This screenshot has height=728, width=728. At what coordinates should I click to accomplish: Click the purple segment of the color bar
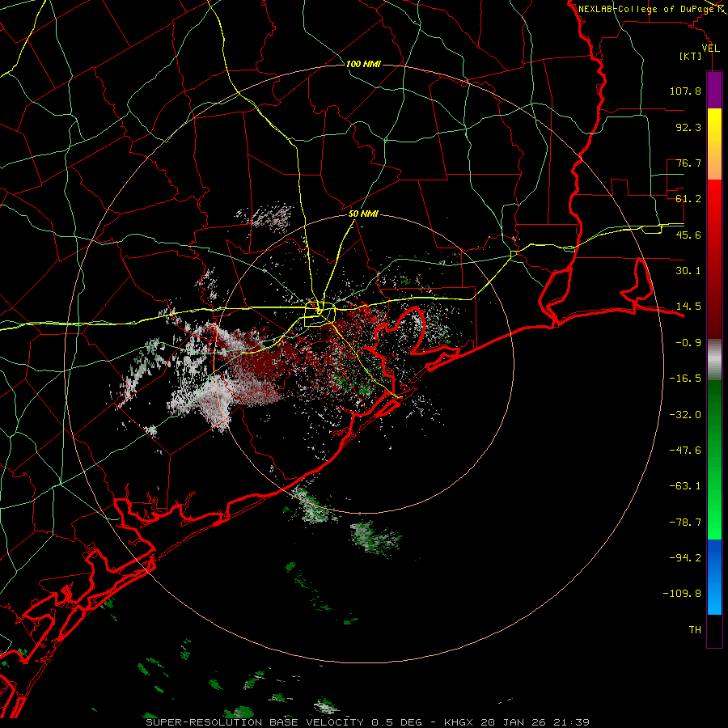pyautogui.click(x=714, y=90)
